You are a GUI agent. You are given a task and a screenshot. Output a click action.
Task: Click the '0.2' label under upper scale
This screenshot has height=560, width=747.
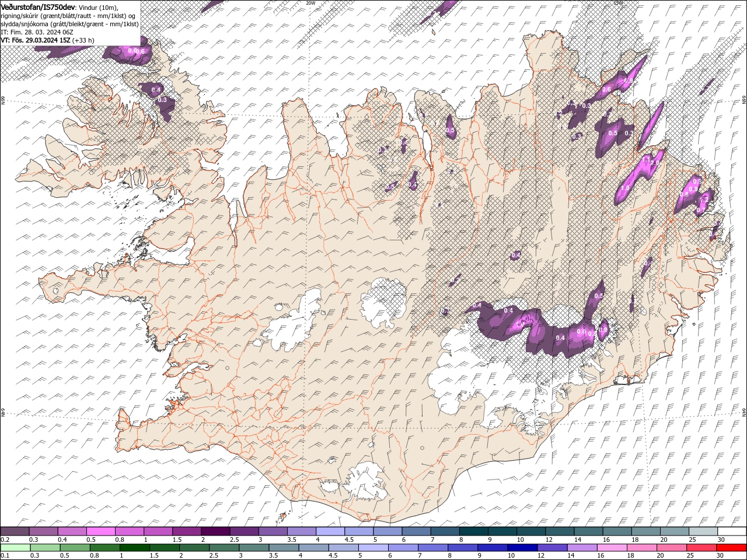coord(5,540)
